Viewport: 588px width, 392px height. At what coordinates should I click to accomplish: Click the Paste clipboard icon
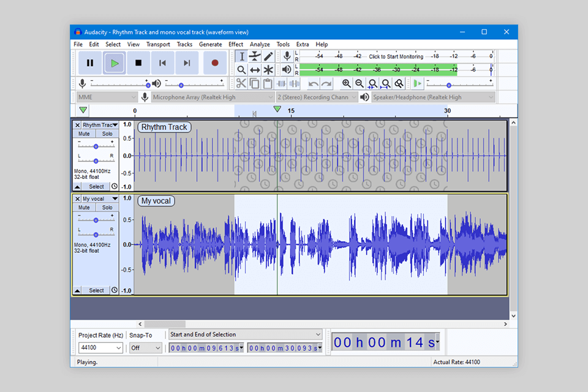[268, 84]
